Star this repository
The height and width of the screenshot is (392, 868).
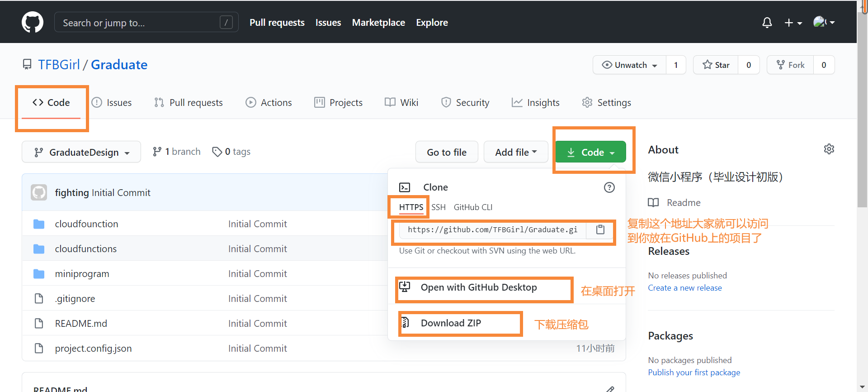click(716, 65)
